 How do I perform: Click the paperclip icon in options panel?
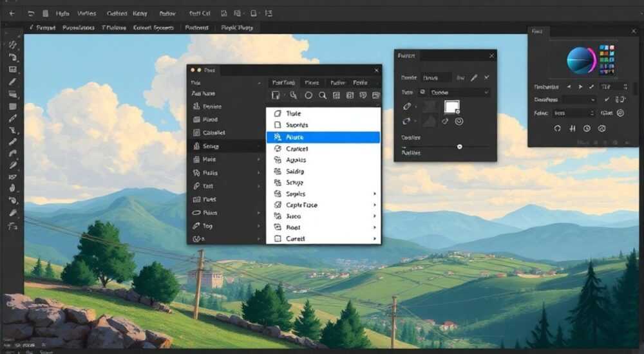[407, 106]
